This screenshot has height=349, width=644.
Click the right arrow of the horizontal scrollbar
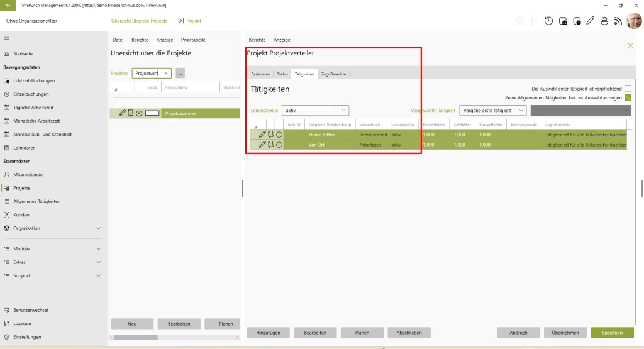(237, 337)
